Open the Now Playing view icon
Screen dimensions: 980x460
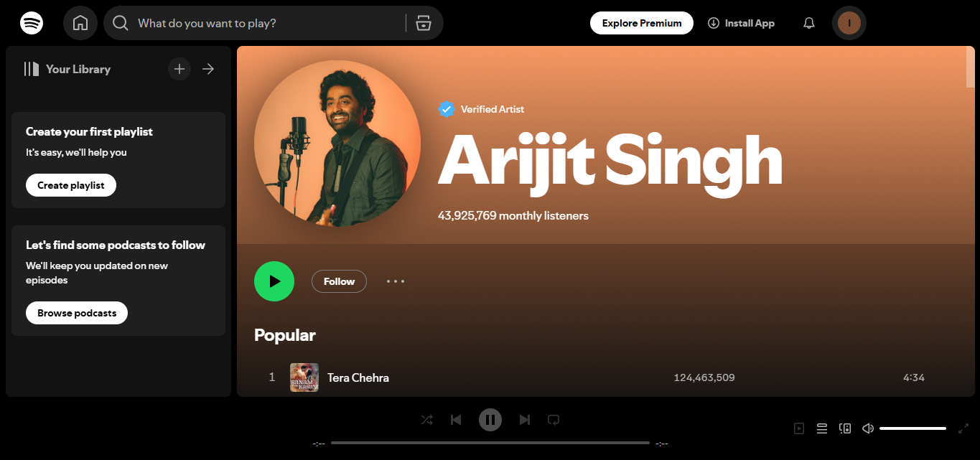pos(798,428)
